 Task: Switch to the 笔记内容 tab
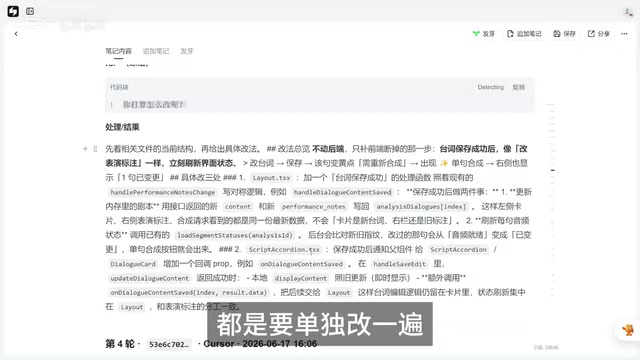(x=118, y=51)
